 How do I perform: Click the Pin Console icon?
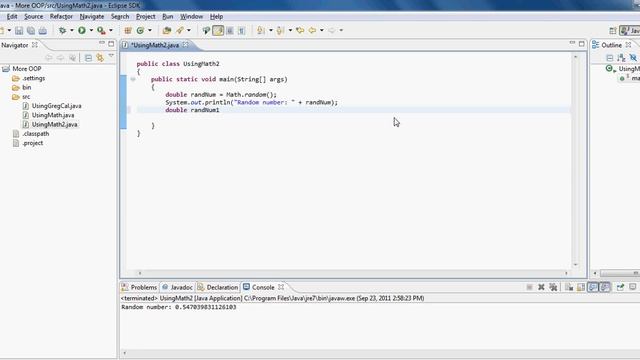620,287
